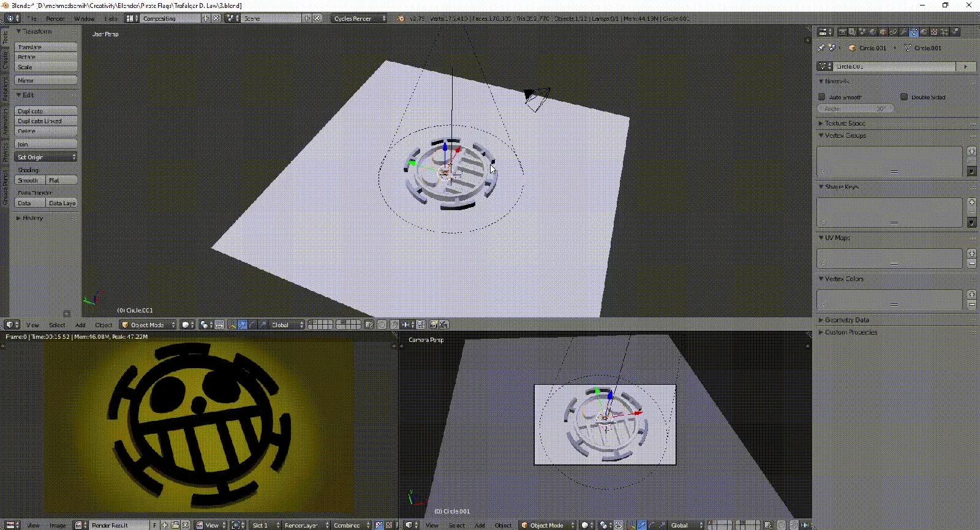Toggle proportional editing in upper viewport header

382,325
